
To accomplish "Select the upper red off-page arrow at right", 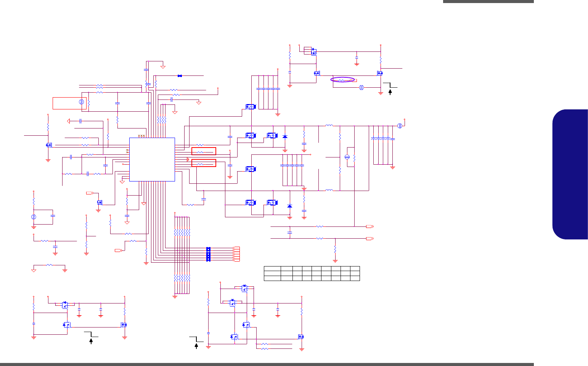I will pos(370,226).
